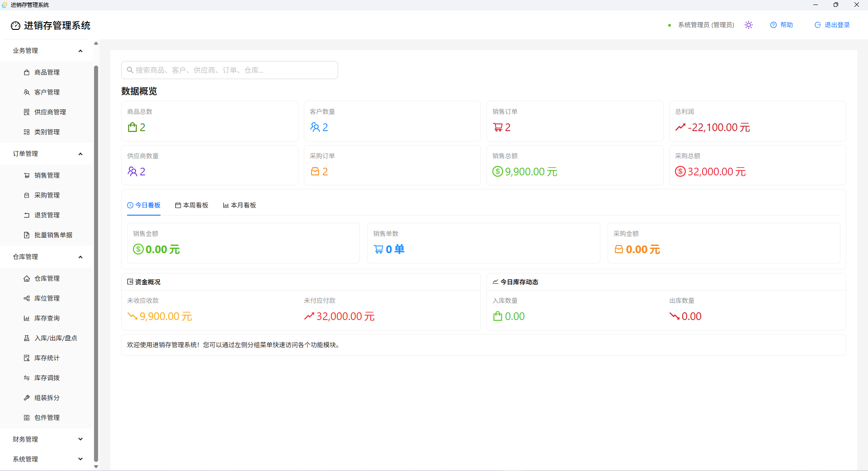Click the 销售管理 cart icon
Image resolution: width=868 pixels, height=471 pixels.
pos(27,175)
